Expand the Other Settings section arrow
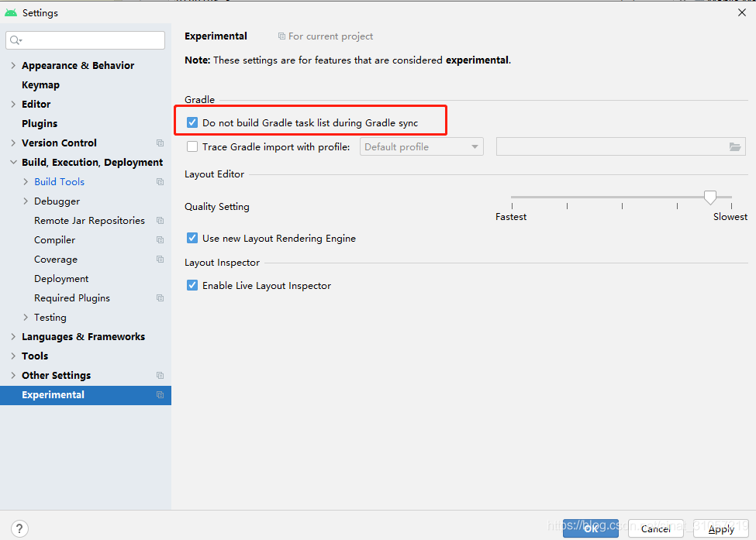 pos(13,375)
